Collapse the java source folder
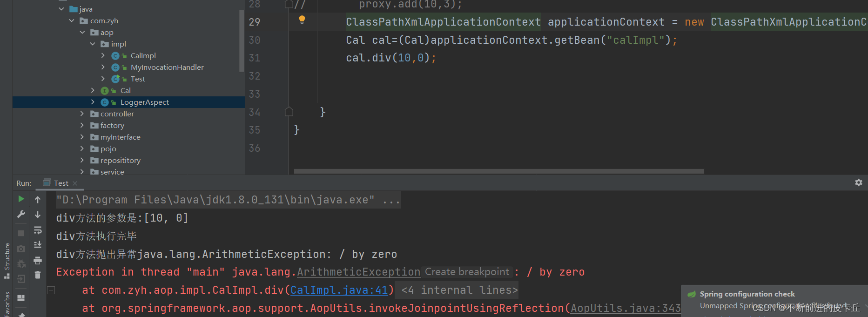Screen dimensions: 868x317 (x=61, y=9)
